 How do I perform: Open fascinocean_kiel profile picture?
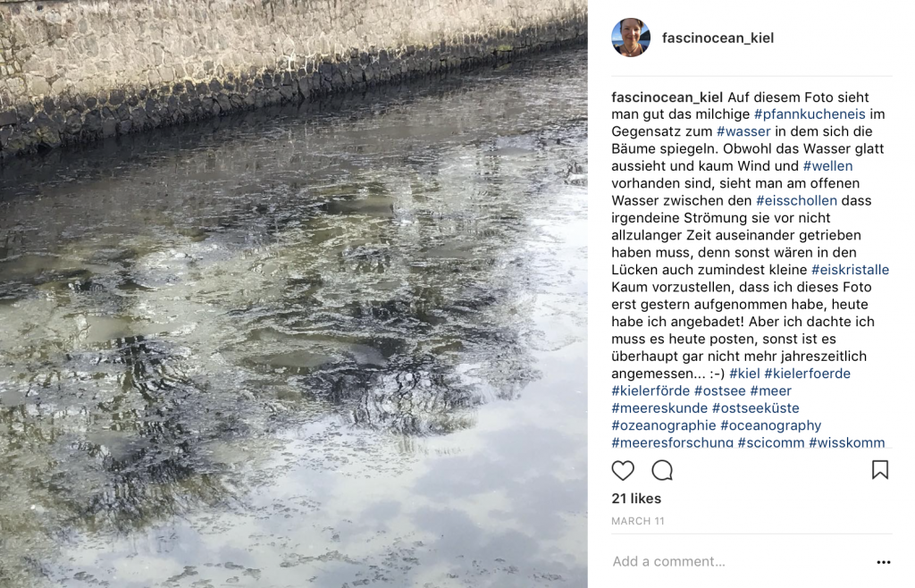pyautogui.click(x=631, y=38)
